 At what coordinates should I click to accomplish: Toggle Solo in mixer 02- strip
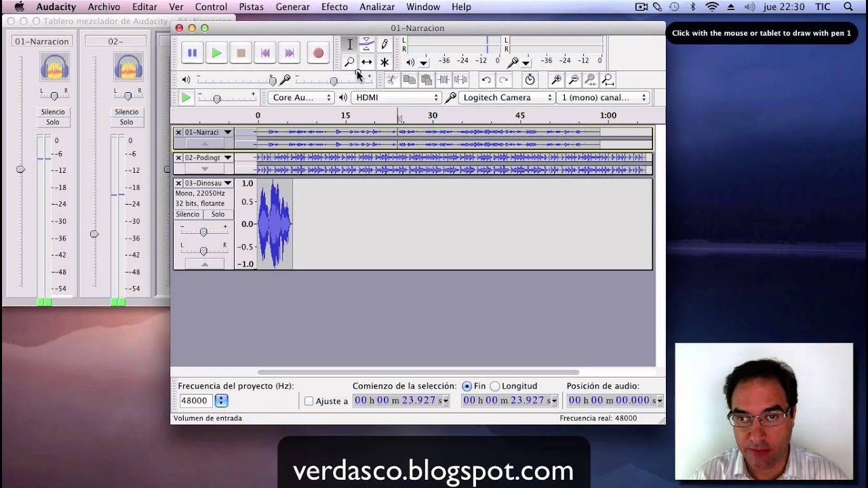[127, 122]
